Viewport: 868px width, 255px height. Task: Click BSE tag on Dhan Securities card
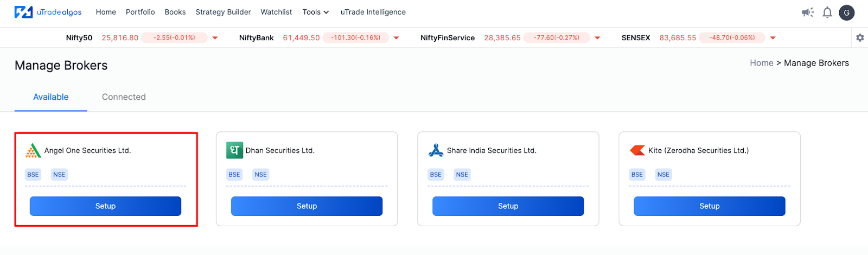click(x=234, y=175)
